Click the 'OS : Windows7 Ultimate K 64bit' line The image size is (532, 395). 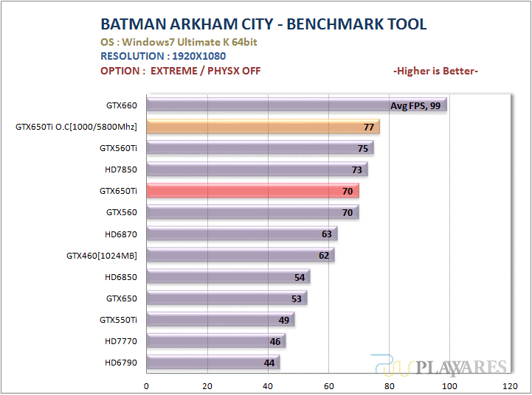[x=178, y=42]
